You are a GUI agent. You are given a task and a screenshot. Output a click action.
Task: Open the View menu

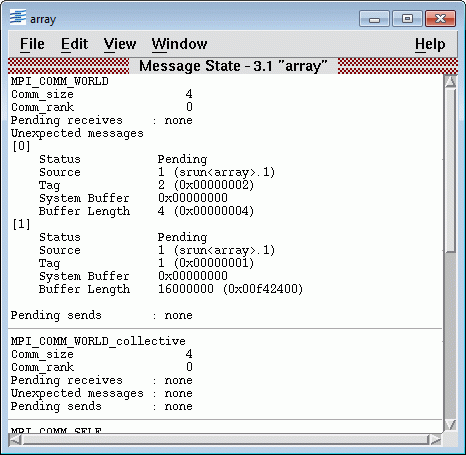point(120,44)
